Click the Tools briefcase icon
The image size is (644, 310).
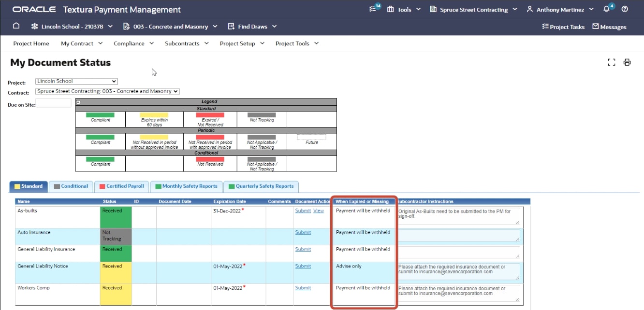pos(391,9)
